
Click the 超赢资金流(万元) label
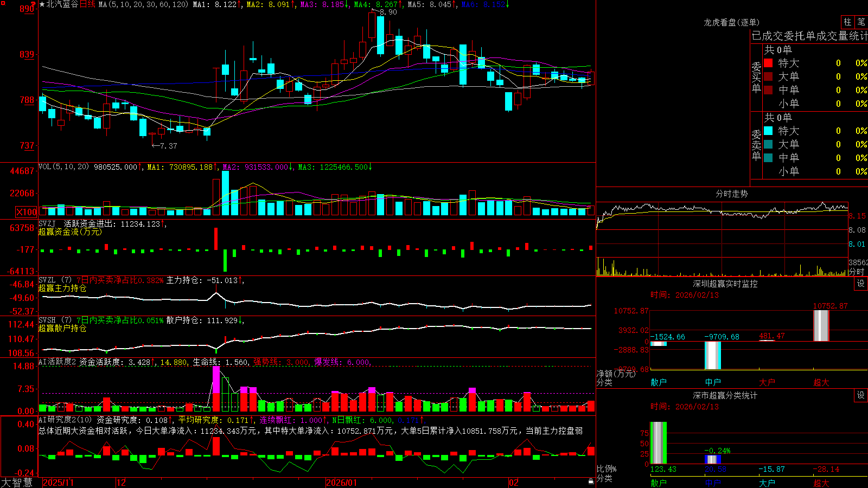[x=70, y=232]
